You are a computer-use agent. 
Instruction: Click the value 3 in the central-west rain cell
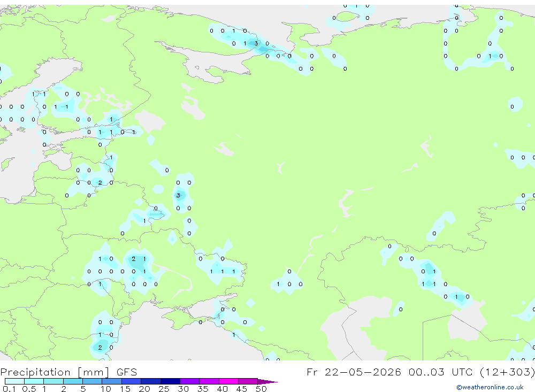[x=178, y=196]
